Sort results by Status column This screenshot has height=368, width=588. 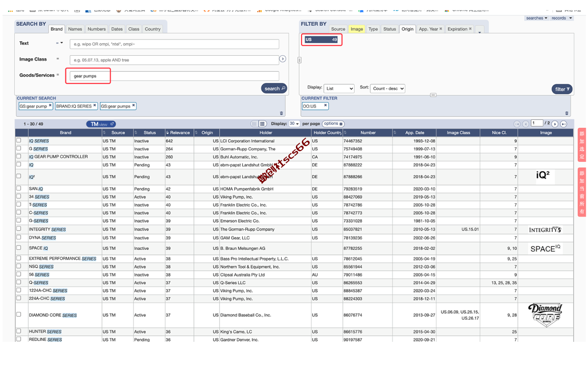(x=136, y=132)
